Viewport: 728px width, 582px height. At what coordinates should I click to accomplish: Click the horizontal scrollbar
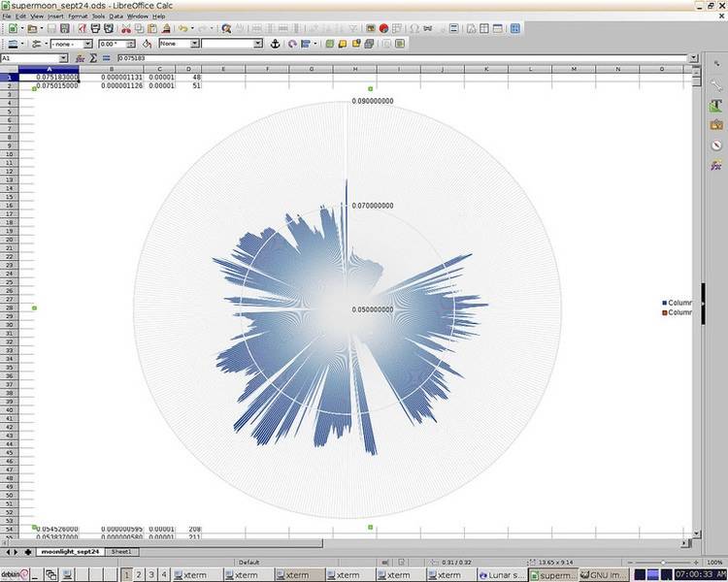(x=346, y=543)
